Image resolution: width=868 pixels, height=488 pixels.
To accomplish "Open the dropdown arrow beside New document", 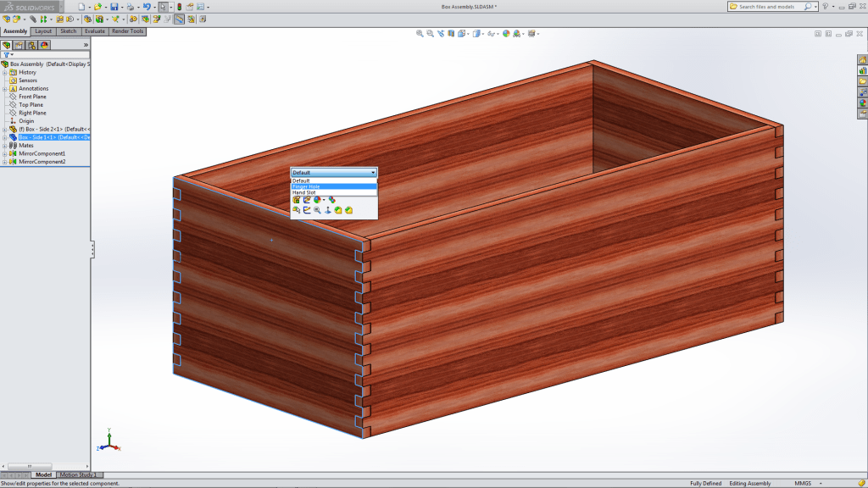I will coord(90,7).
